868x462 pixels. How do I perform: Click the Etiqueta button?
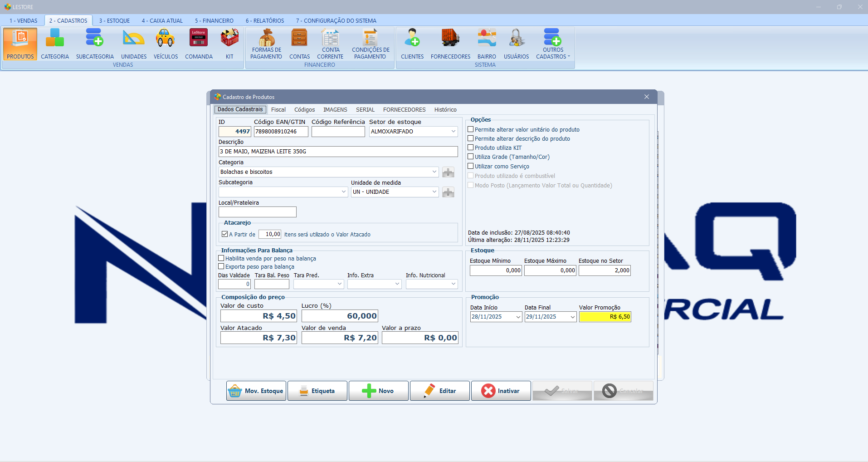point(317,391)
